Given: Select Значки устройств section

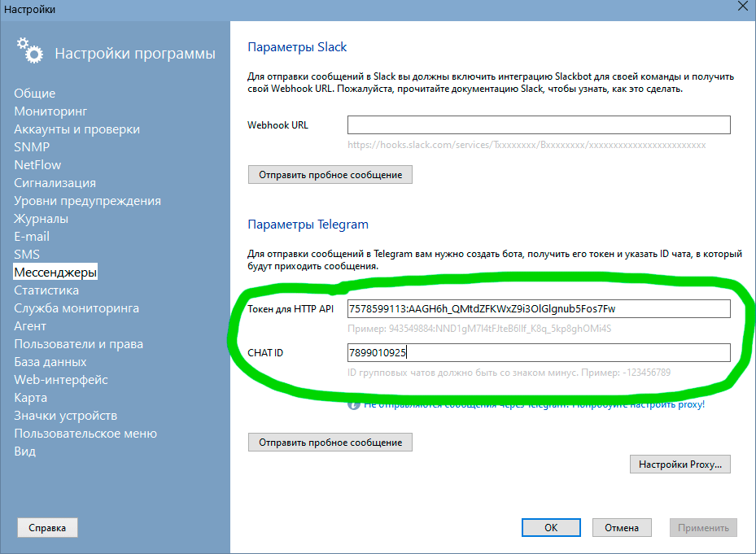Looking at the screenshot, I should (x=66, y=415).
